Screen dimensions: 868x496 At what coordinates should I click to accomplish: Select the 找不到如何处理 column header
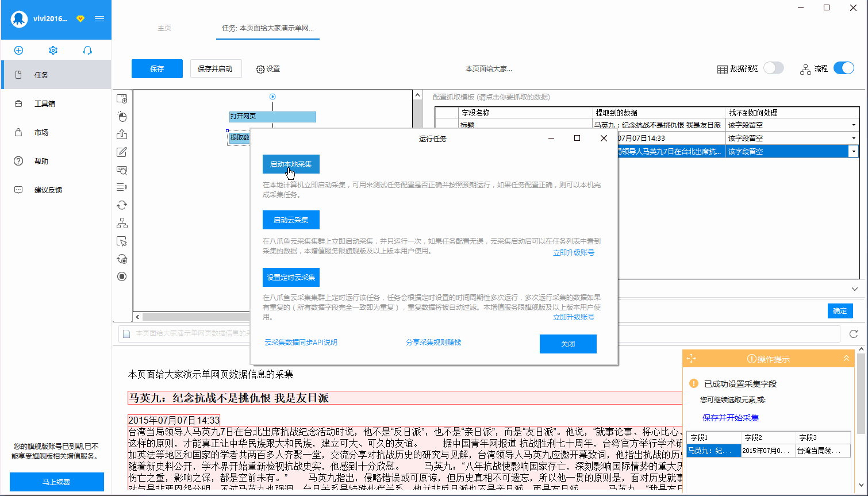792,113
